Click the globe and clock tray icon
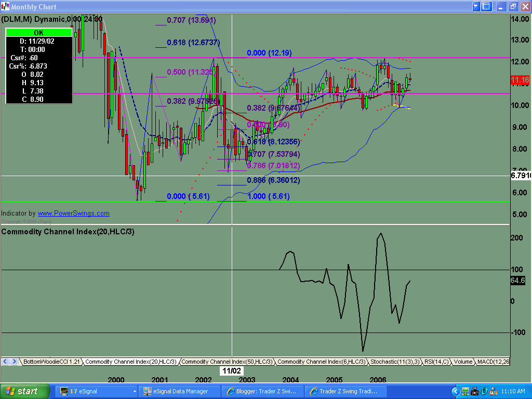 pyautogui.click(x=493, y=392)
